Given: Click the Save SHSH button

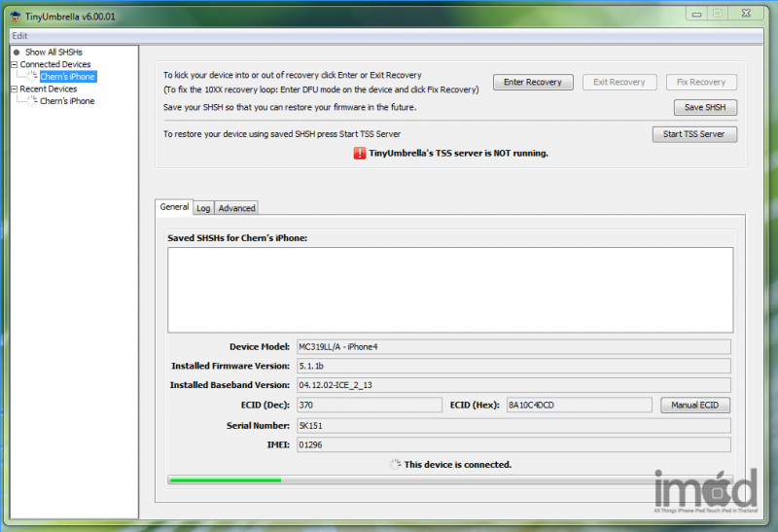Looking at the screenshot, I should coord(705,108).
